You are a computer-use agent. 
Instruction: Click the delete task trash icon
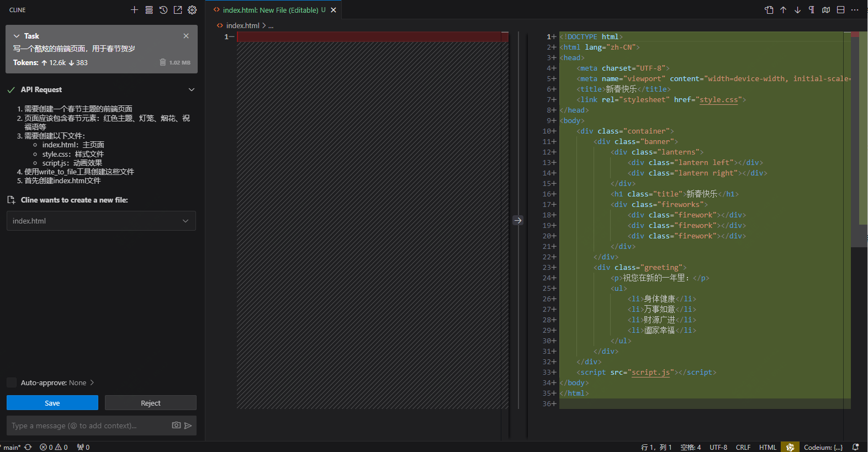click(x=163, y=62)
